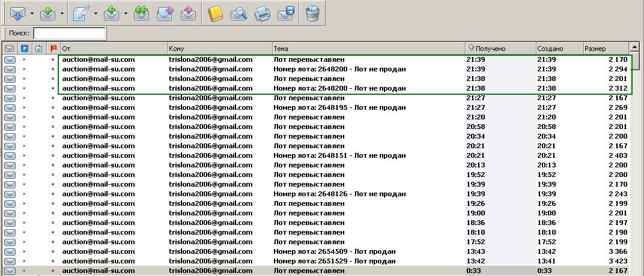
Task: Expand dropdown arrow beside New message icon
Action: click(96, 13)
